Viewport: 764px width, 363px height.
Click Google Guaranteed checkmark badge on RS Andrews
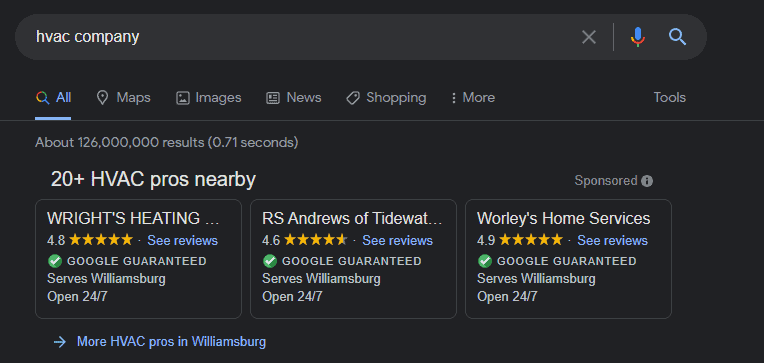point(270,261)
